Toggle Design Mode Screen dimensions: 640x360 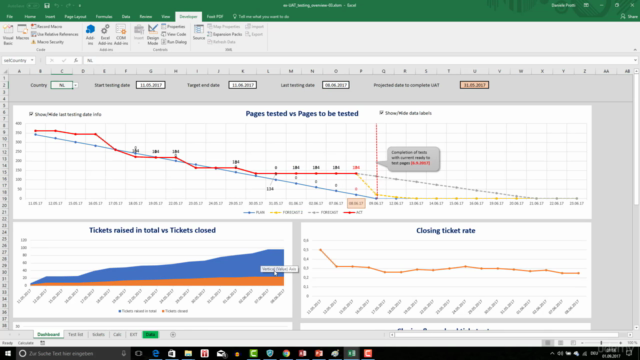[x=153, y=34]
